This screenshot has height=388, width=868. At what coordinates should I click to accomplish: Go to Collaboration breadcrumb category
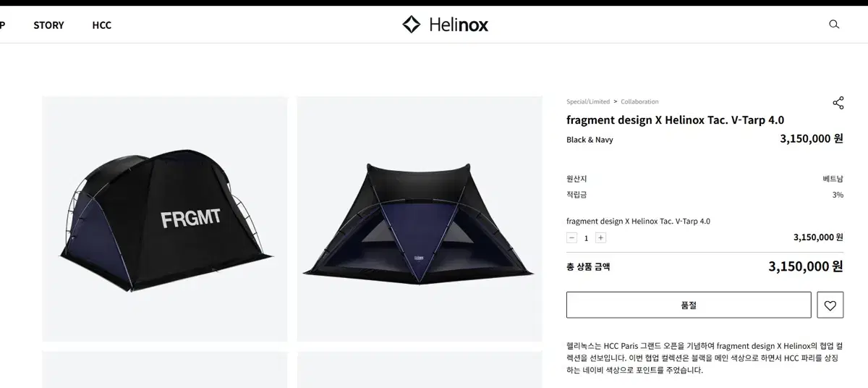pos(639,102)
